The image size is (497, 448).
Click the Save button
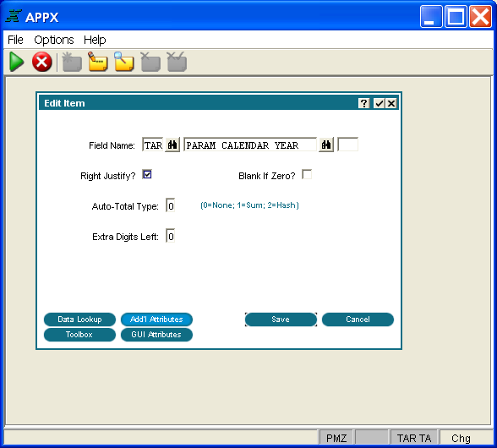point(281,320)
